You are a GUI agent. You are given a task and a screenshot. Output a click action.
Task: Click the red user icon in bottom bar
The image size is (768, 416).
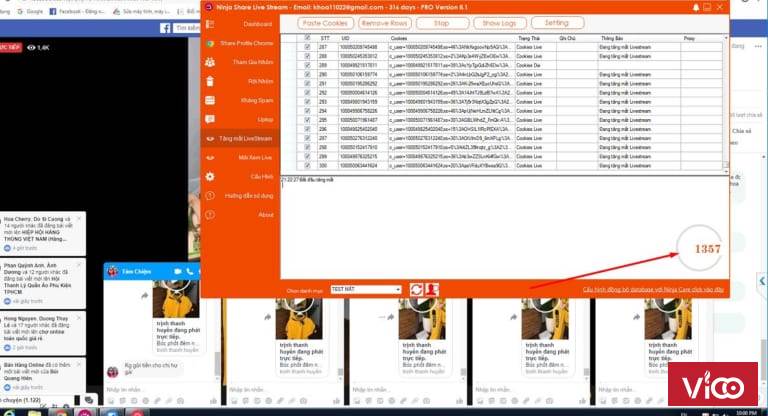coord(432,290)
